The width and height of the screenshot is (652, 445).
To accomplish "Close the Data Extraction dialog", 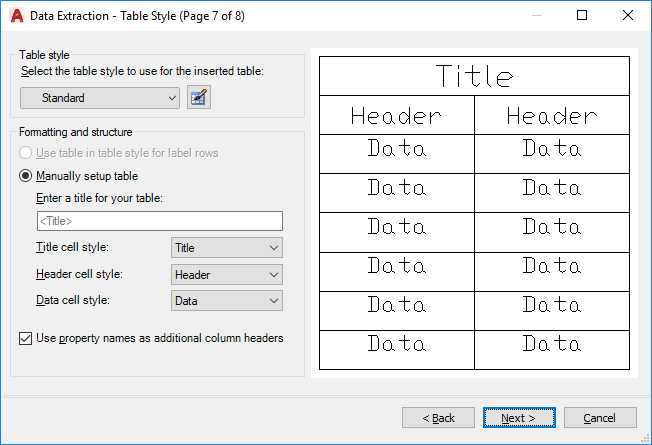I will pyautogui.click(x=628, y=15).
